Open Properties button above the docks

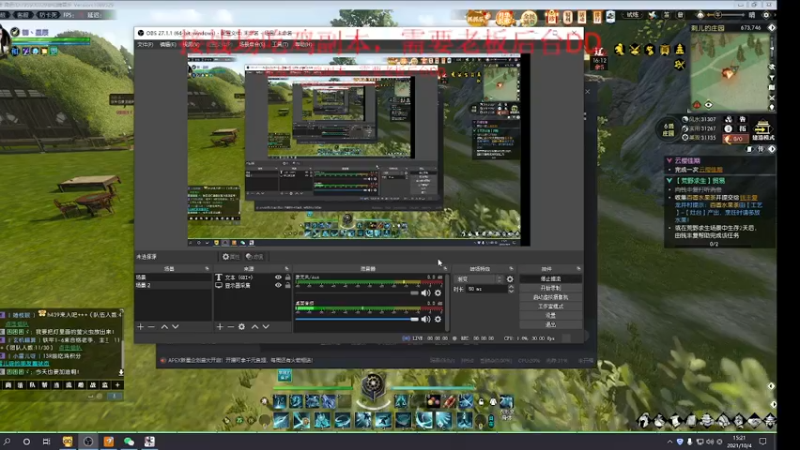[231, 257]
